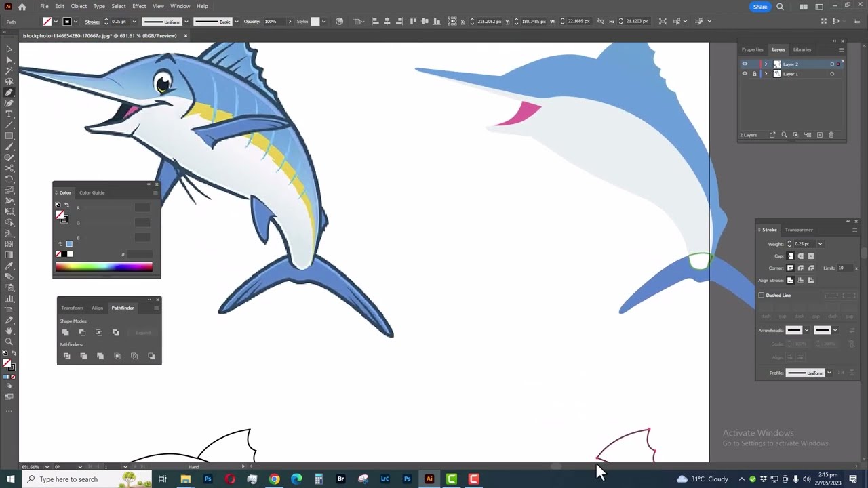Close the istockphoto document tab
Image resolution: width=868 pixels, height=488 pixels.
click(184, 35)
